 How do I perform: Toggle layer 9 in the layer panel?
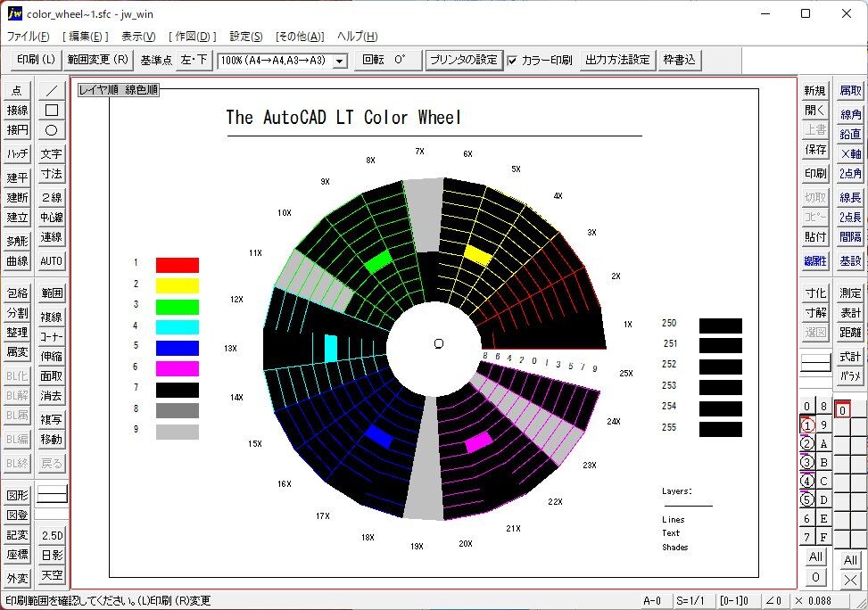click(x=823, y=425)
